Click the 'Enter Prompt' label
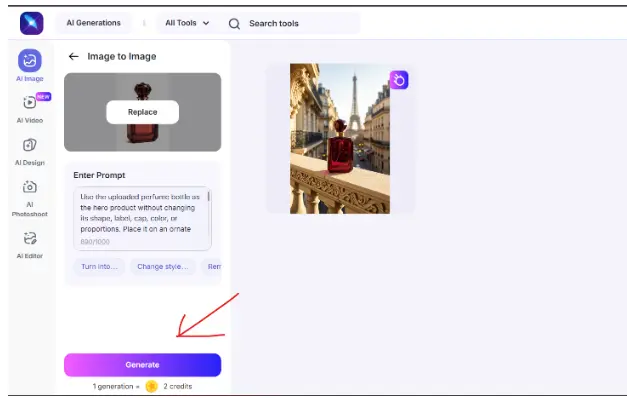The height and width of the screenshot is (398, 627). tap(99, 175)
